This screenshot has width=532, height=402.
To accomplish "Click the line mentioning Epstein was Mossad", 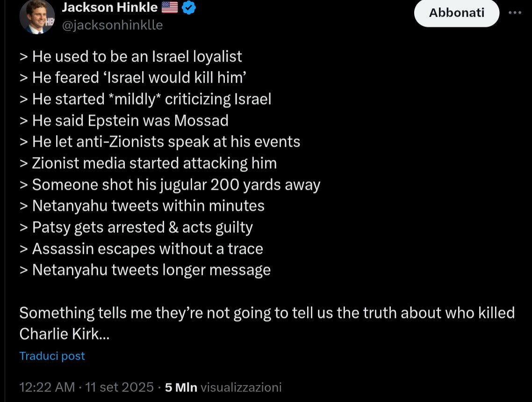I will click(x=124, y=121).
